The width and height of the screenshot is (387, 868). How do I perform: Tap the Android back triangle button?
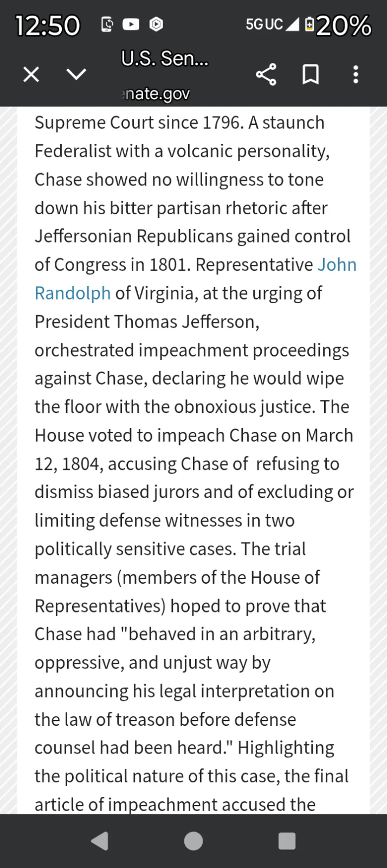coord(100,841)
